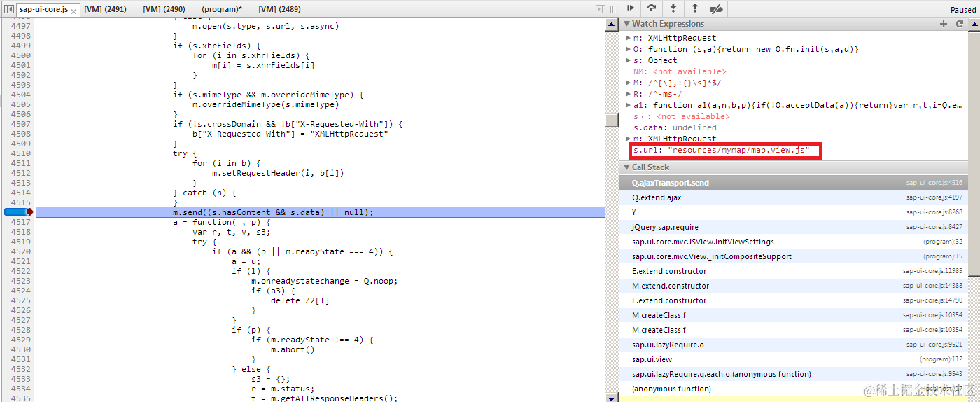
Task: Open the sap-ui-core.js:8268 source link
Action: [x=934, y=212]
